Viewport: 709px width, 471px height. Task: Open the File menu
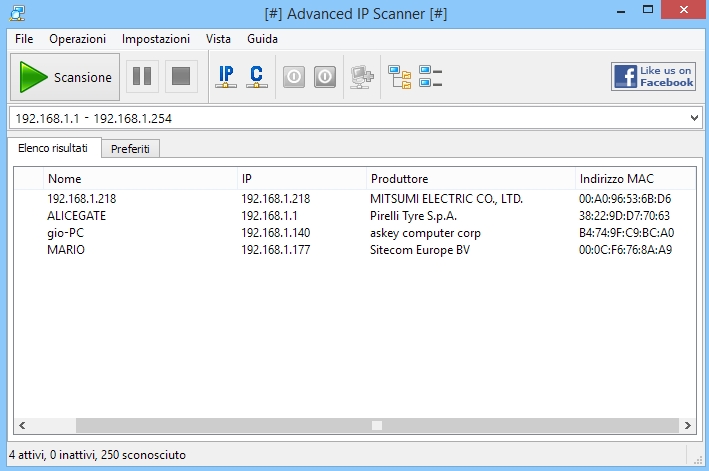[24, 39]
